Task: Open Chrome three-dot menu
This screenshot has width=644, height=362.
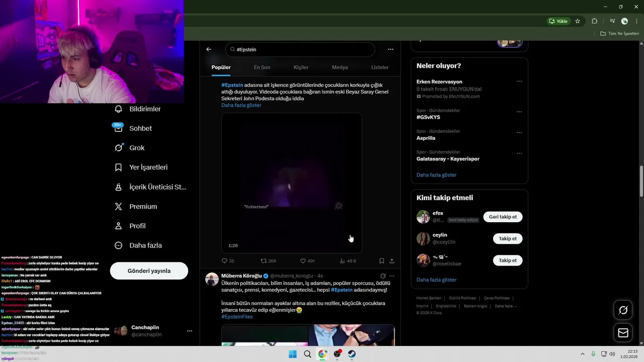Action: 636,21
